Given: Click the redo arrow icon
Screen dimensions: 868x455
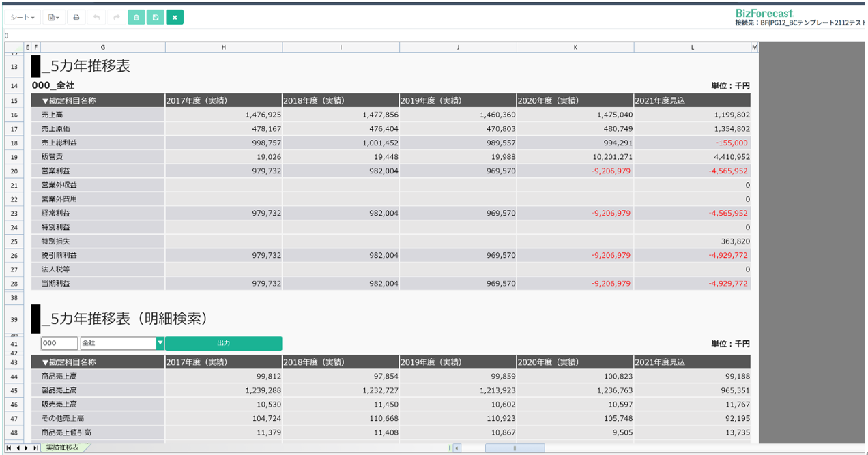Looking at the screenshot, I should tap(116, 18).
